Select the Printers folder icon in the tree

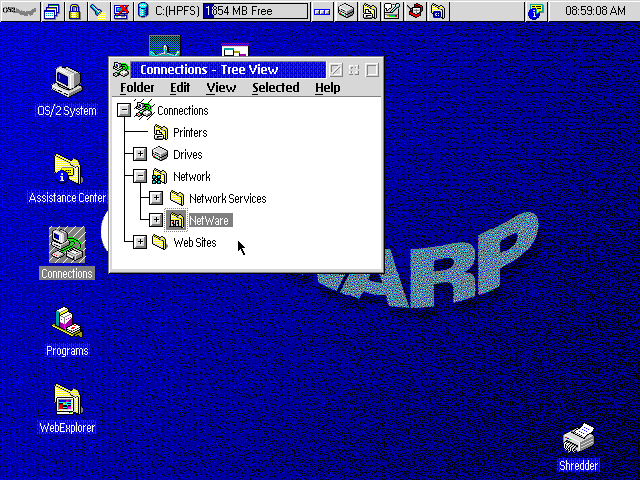160,132
